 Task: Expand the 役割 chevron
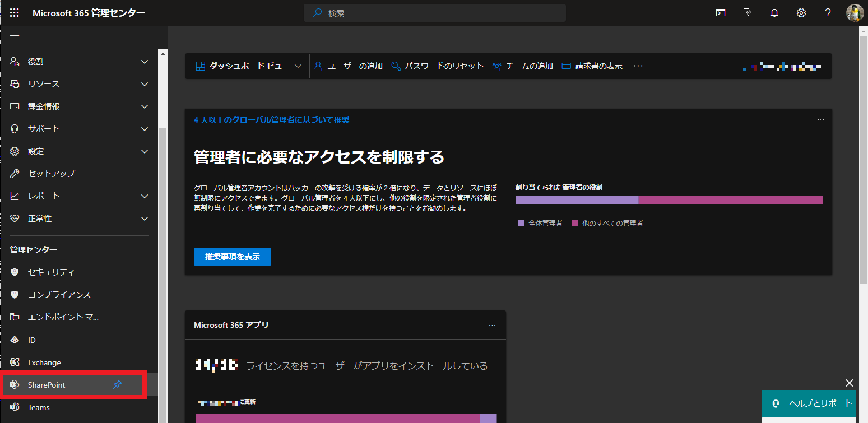click(145, 62)
